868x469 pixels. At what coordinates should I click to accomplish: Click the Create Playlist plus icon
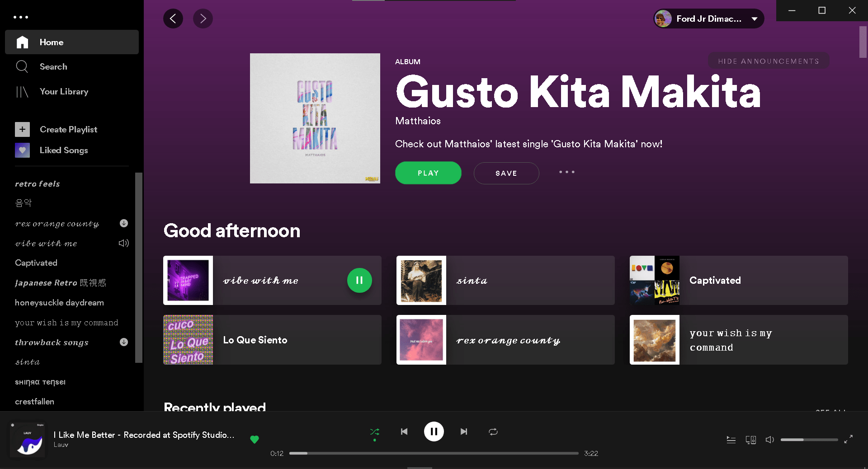point(22,129)
